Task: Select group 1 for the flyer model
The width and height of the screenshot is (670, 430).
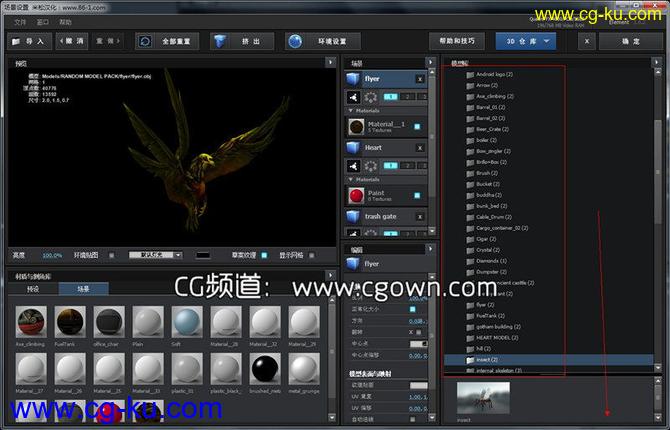Action: point(391,97)
